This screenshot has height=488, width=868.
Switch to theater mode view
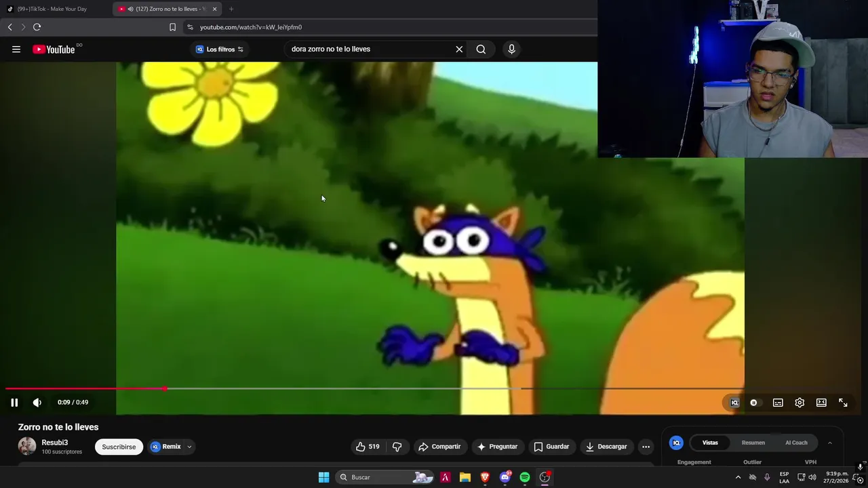(821, 403)
